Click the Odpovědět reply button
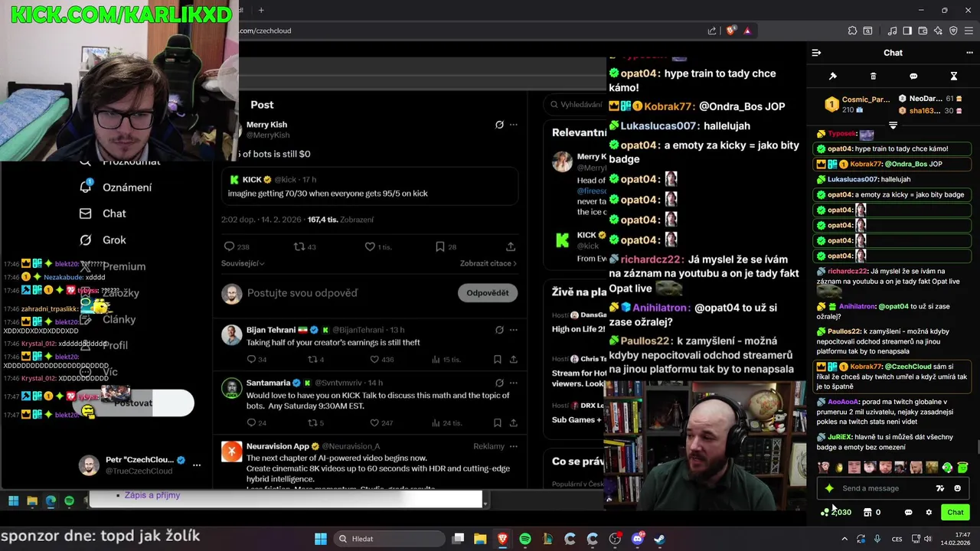980x551 pixels. point(488,292)
